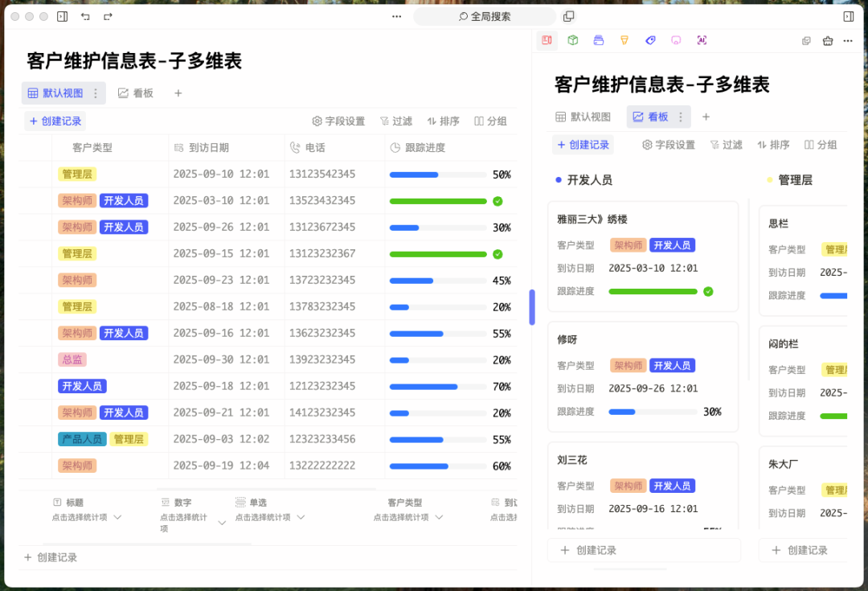Open 字段设置 in the right pane

[x=669, y=145]
